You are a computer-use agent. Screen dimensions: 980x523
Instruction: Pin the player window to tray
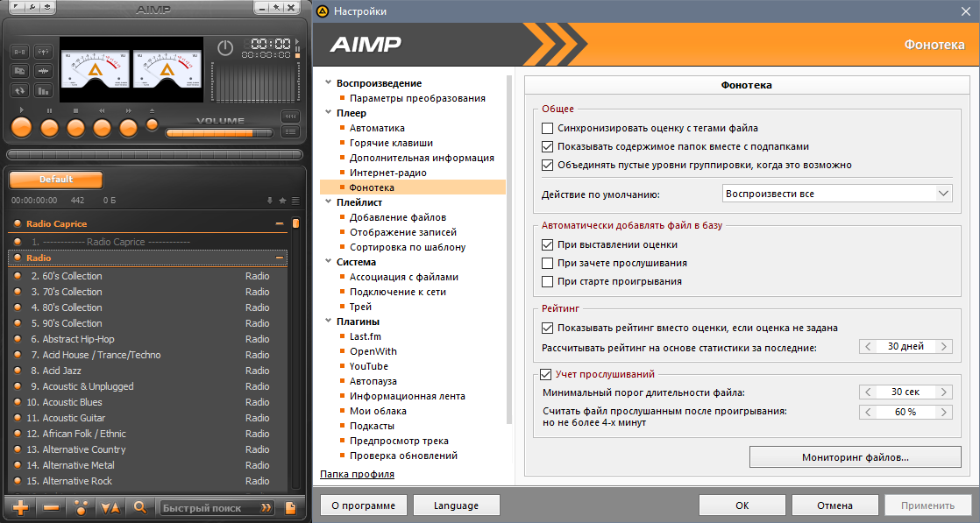[x=277, y=8]
